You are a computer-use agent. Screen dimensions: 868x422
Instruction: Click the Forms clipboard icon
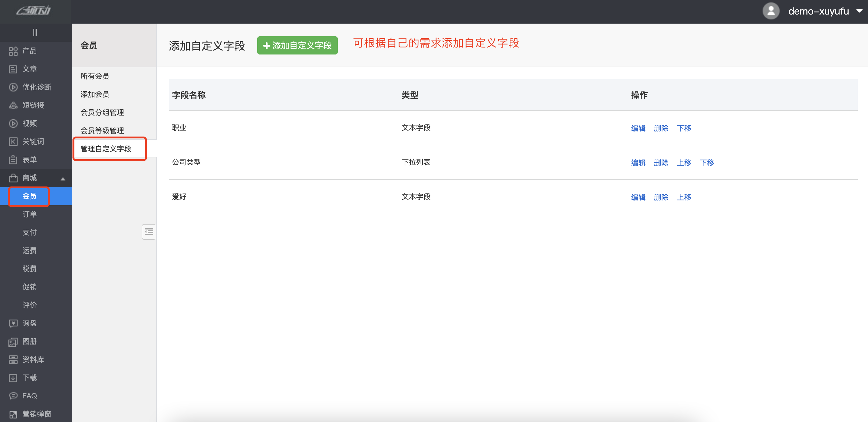tap(13, 160)
